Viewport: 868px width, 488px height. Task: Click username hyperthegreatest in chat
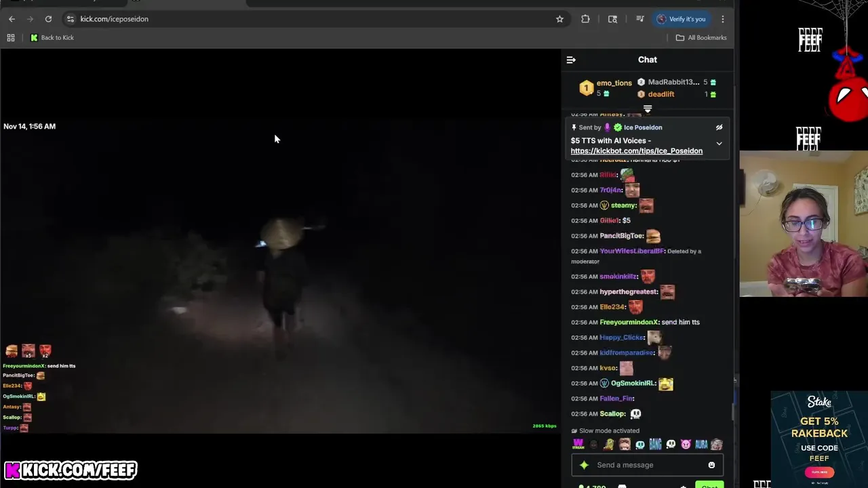coord(629,291)
